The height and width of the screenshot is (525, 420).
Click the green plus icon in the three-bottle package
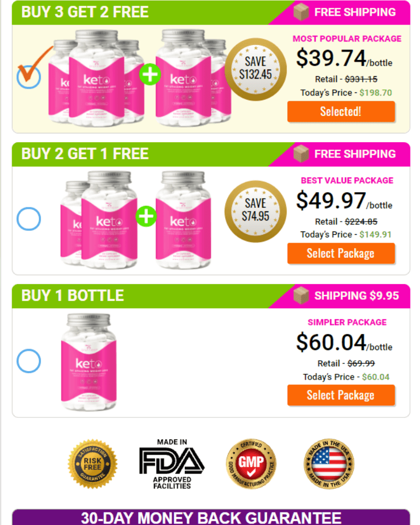pyautogui.click(x=146, y=217)
